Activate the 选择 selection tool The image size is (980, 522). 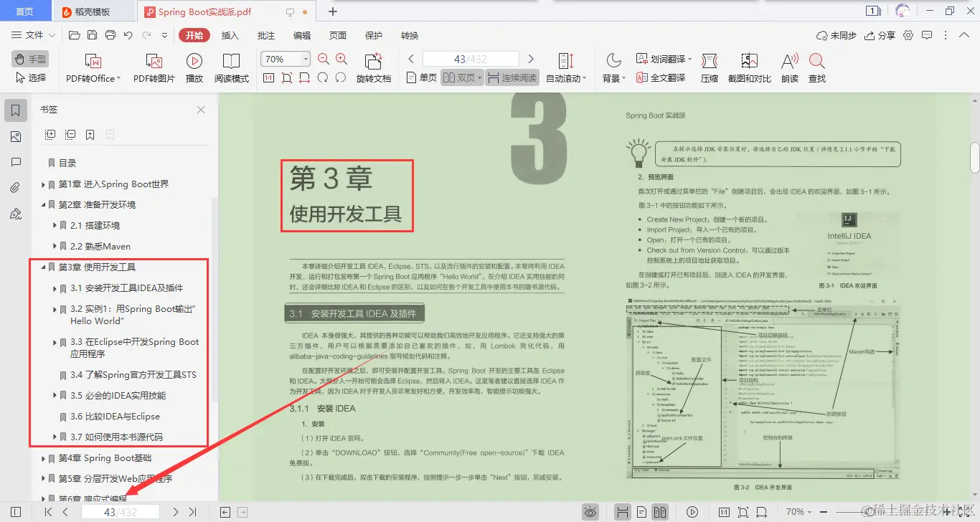31,77
